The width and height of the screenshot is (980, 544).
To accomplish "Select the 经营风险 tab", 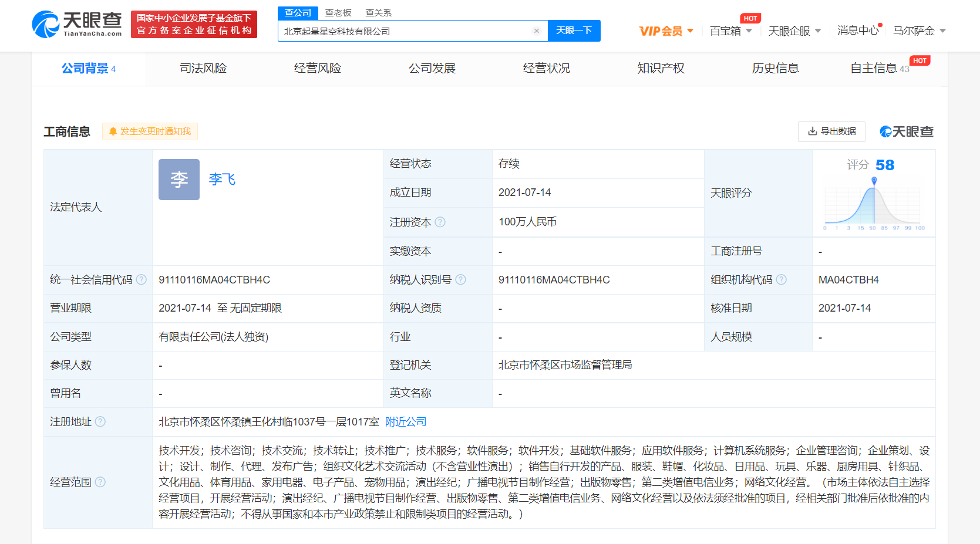I will tap(318, 69).
